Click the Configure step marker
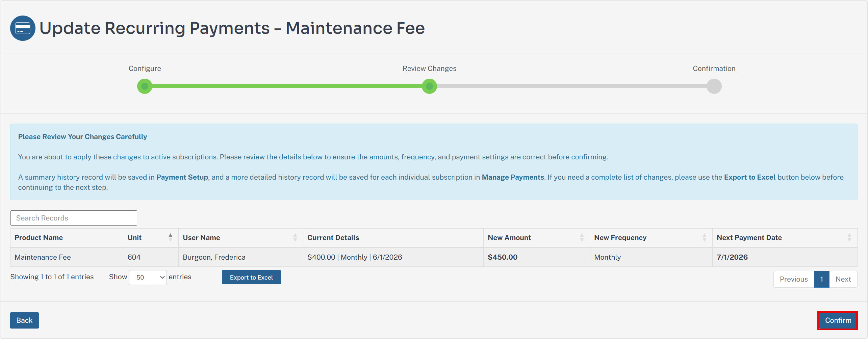This screenshot has width=868, height=339. [x=145, y=86]
